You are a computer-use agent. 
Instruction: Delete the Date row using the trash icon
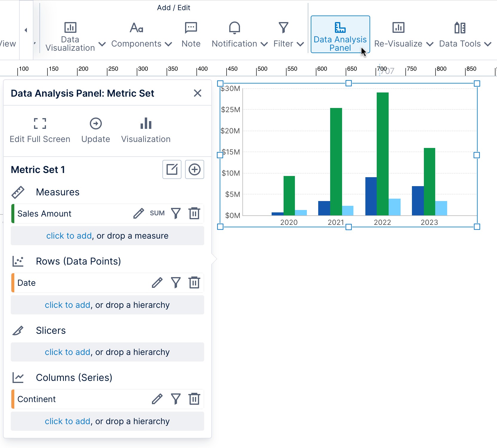(x=194, y=282)
